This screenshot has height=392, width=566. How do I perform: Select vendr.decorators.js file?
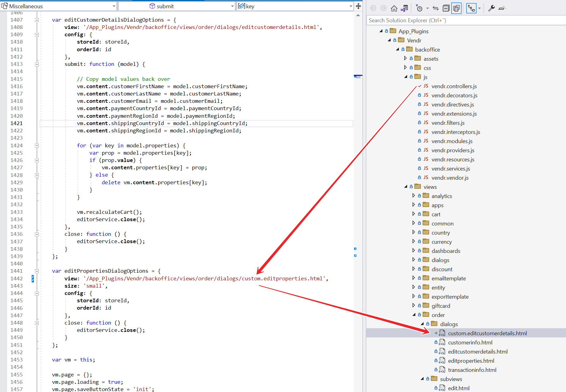point(454,95)
